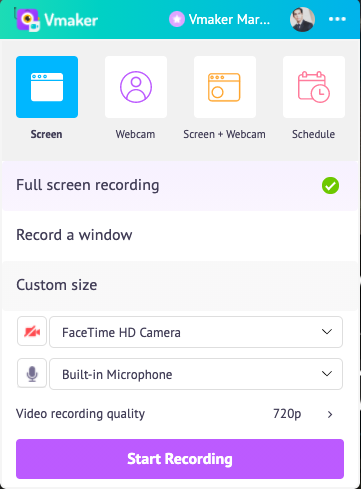Select the Screen recording mode icon
The height and width of the screenshot is (489, 361).
pos(47,87)
